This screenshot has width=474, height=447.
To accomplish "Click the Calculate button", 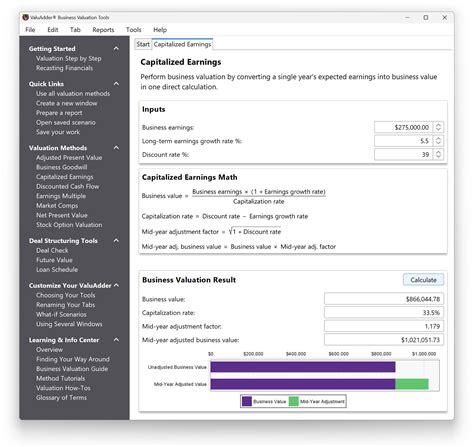I will click(x=423, y=280).
